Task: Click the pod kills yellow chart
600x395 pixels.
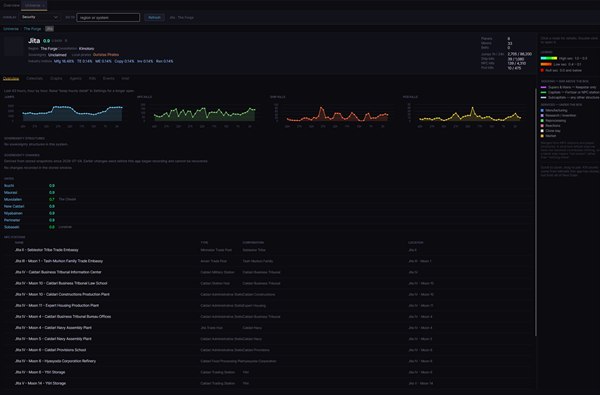Action: [x=466, y=113]
